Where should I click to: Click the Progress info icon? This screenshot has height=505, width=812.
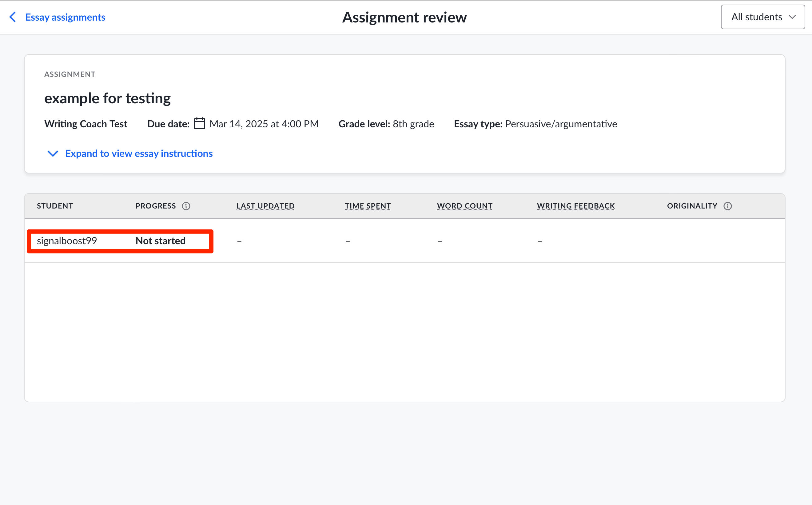point(186,206)
